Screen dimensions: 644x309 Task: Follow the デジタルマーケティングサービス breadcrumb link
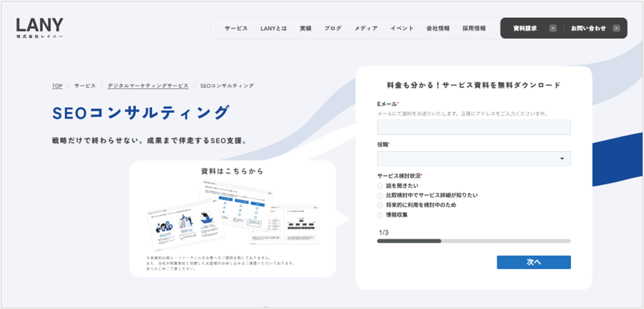(x=148, y=86)
